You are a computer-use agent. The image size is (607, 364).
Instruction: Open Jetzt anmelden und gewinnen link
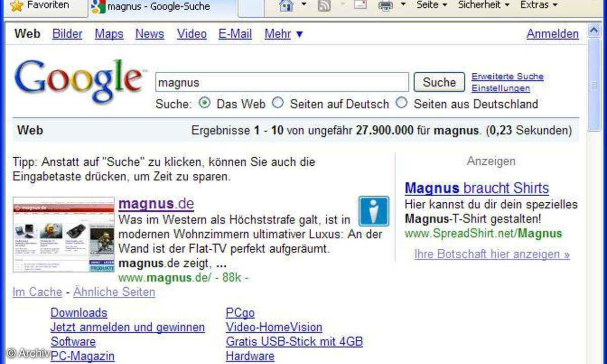[127, 327]
